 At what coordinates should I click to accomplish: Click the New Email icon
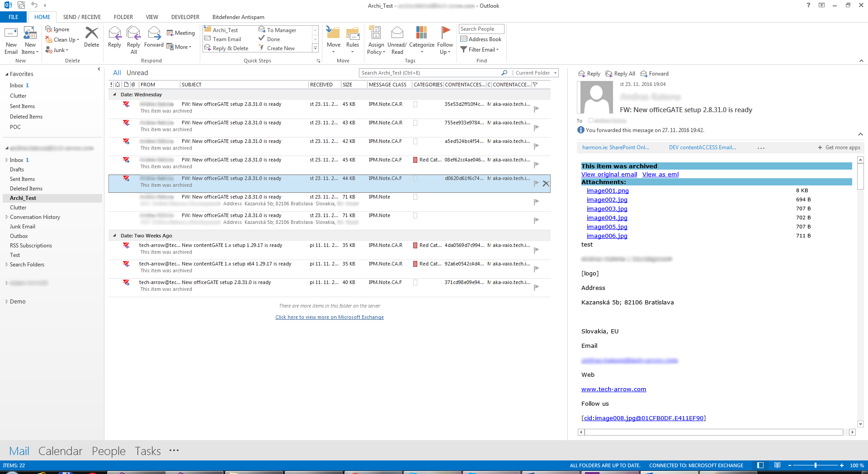pos(11,33)
